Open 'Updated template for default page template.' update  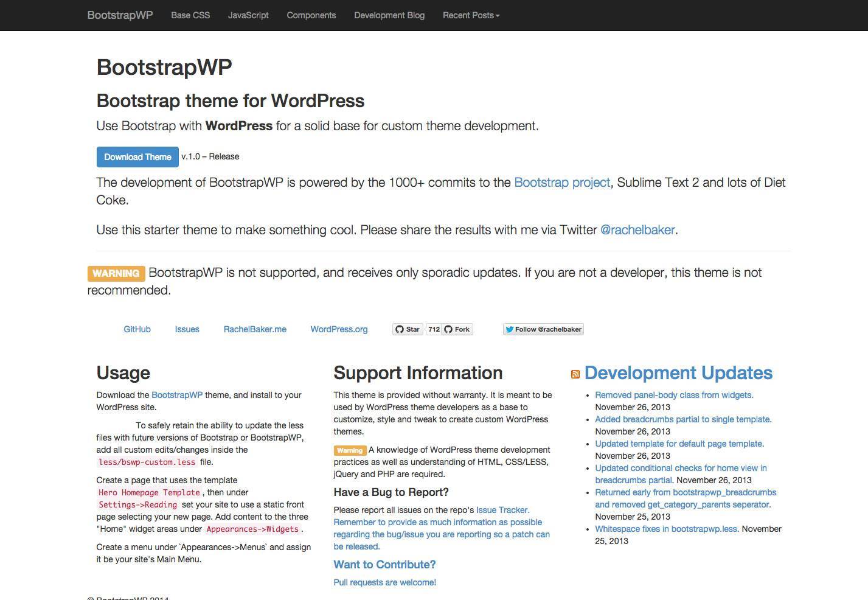coord(679,444)
